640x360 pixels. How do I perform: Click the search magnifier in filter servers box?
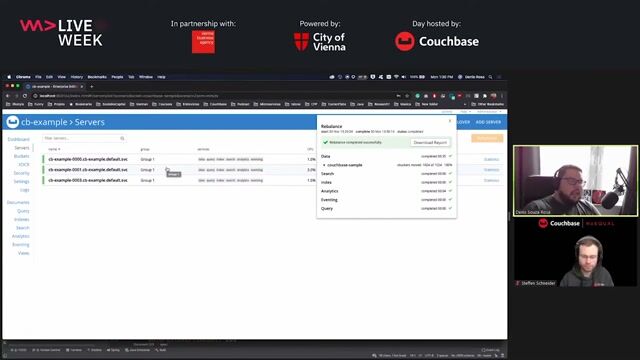(x=122, y=138)
